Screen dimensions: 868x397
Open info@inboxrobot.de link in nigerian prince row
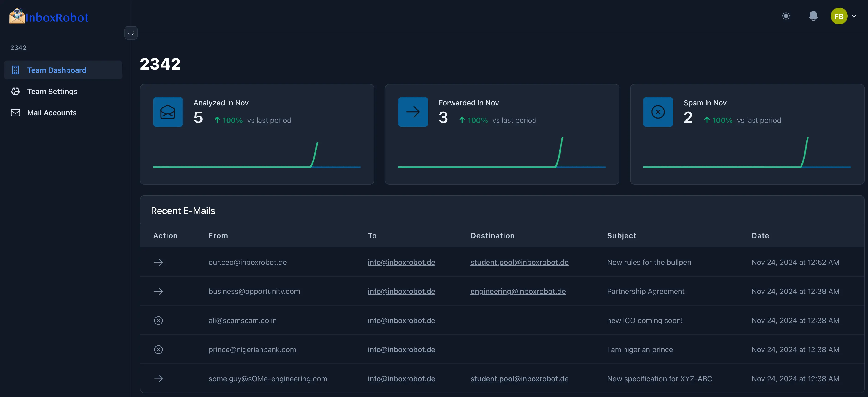coord(401,349)
